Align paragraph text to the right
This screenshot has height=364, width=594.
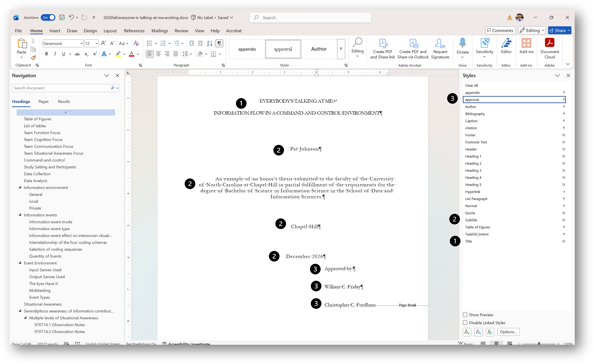point(167,54)
